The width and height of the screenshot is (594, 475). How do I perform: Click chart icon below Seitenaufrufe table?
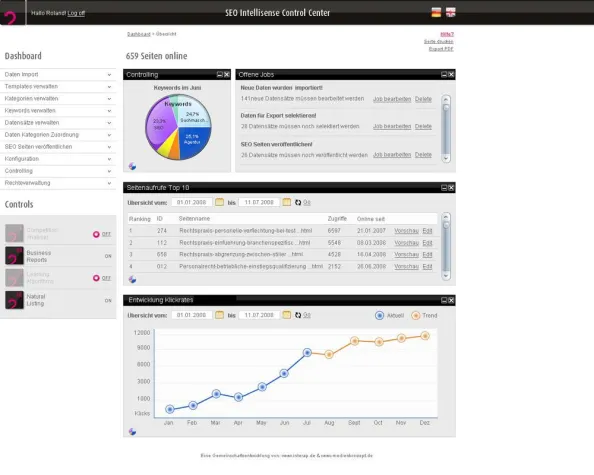[x=132, y=279]
